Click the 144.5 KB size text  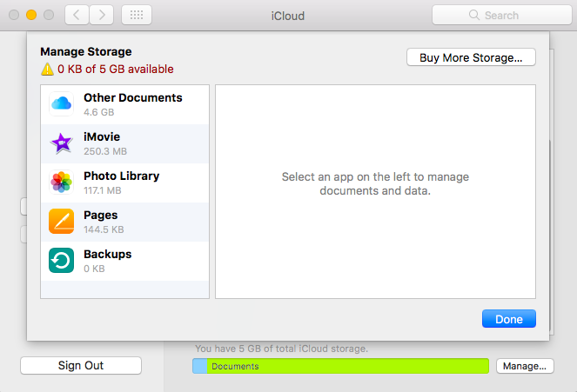(x=104, y=229)
